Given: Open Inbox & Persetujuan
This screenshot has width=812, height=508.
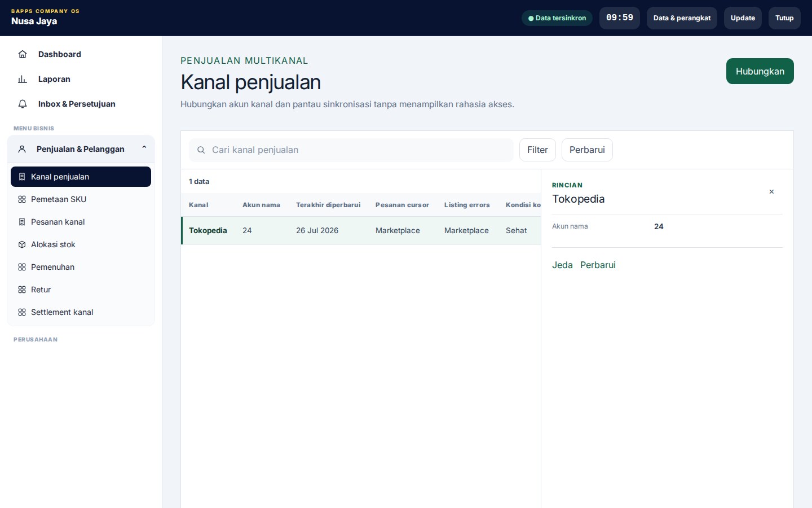Looking at the screenshot, I should 81,104.
